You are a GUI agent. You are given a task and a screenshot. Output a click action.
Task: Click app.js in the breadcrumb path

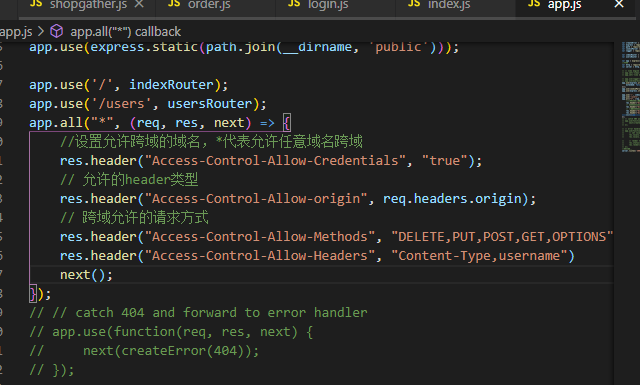point(16,31)
